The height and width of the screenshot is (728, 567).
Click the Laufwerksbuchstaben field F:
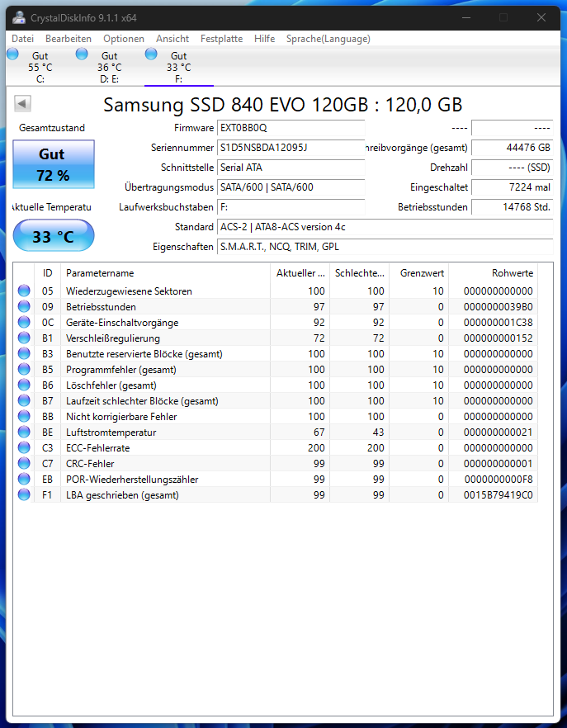(x=291, y=207)
